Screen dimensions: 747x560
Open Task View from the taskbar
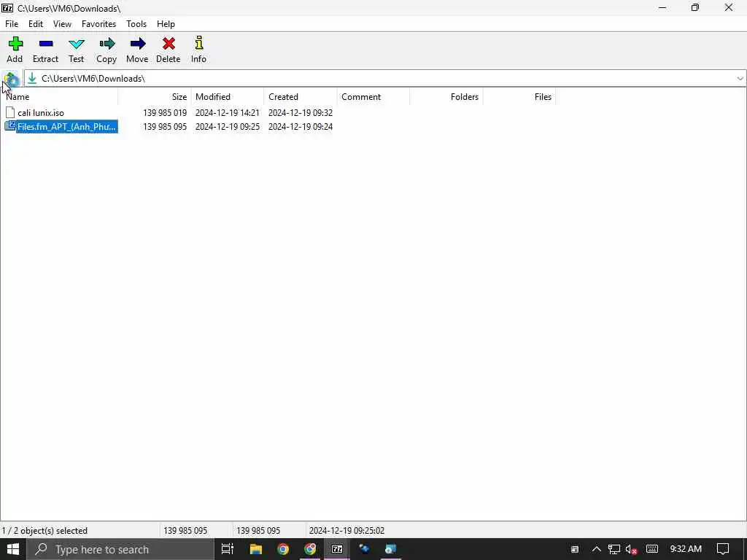pyautogui.click(x=228, y=550)
